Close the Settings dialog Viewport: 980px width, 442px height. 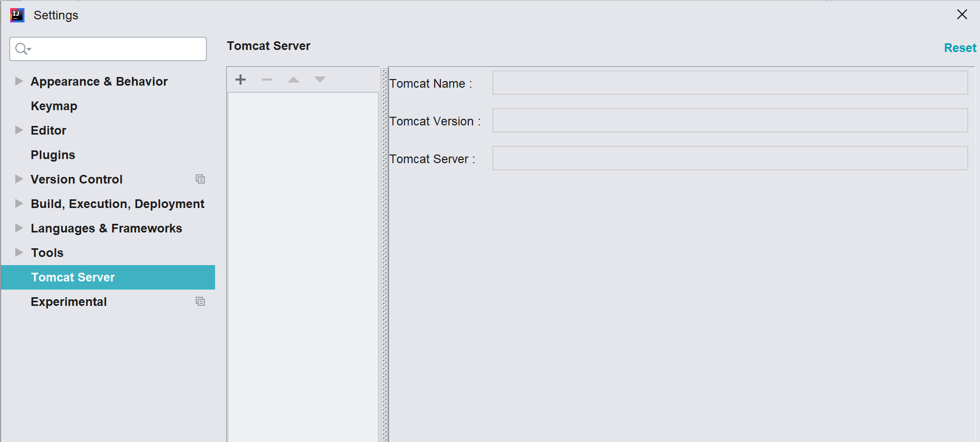pyautogui.click(x=962, y=15)
